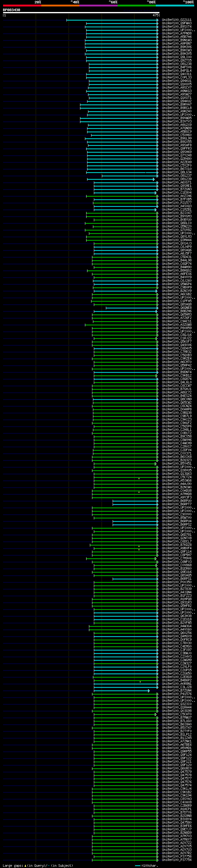Select UniRef100_A4W3G4 label
This screenshot has height=868, width=197.
(x=176, y=626)
